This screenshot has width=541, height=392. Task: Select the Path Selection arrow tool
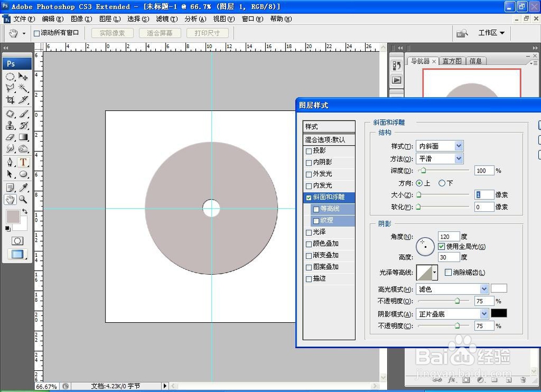point(10,174)
